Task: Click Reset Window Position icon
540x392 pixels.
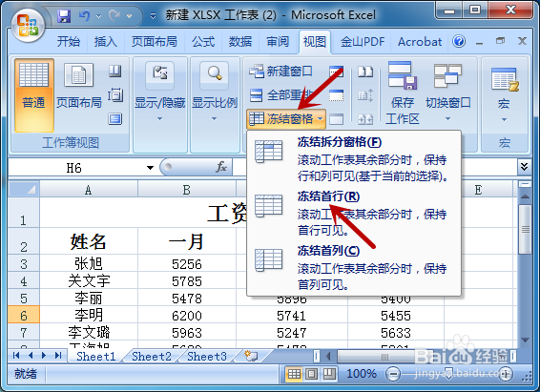Action: 365,119
